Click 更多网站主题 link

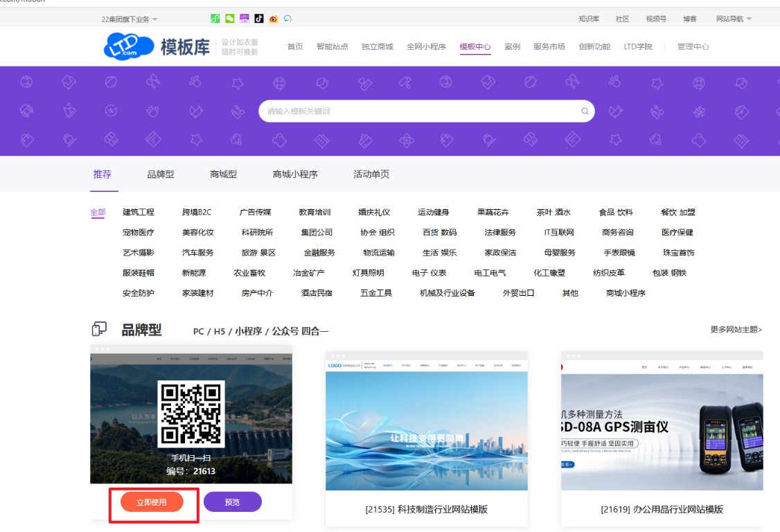[x=736, y=330]
